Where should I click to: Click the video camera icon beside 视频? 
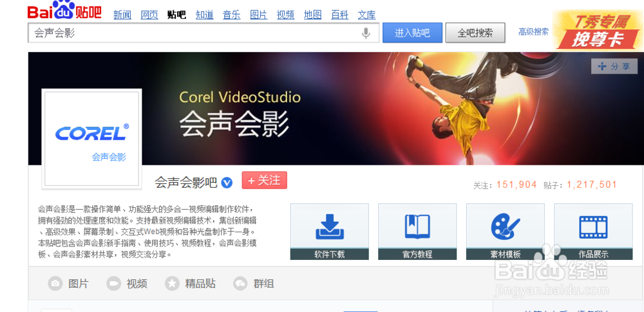pyautogui.click(x=113, y=283)
